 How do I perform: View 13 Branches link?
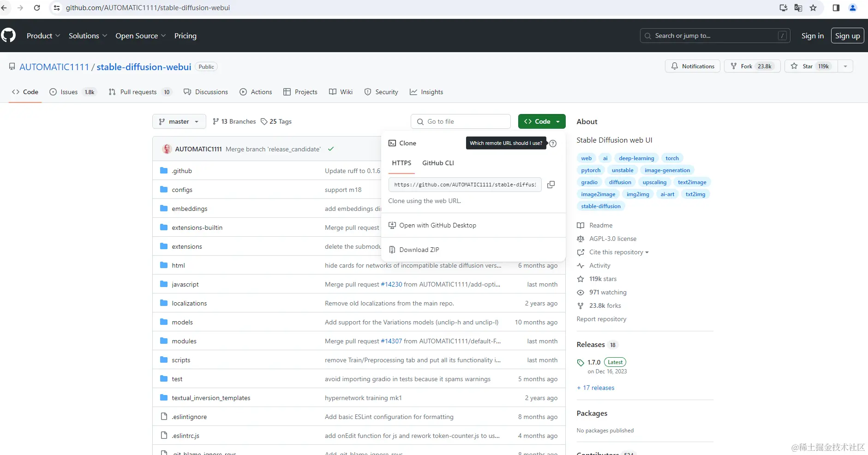tap(234, 121)
